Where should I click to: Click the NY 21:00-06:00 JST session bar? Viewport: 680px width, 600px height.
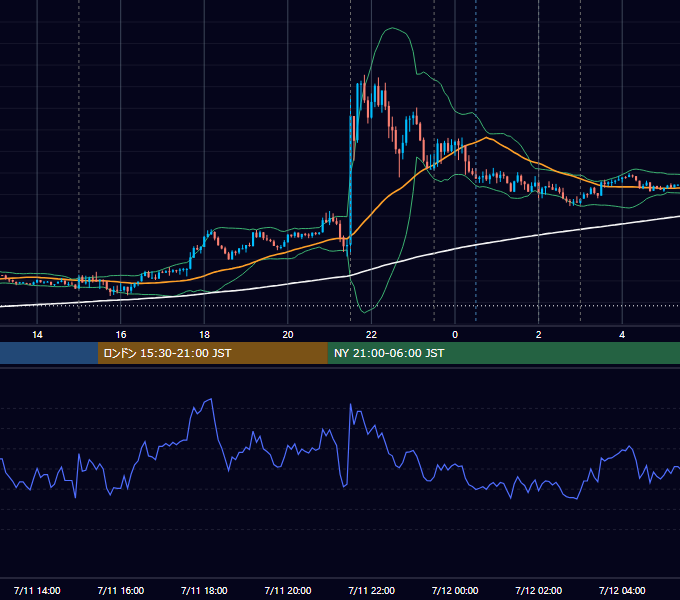[x=503, y=353]
